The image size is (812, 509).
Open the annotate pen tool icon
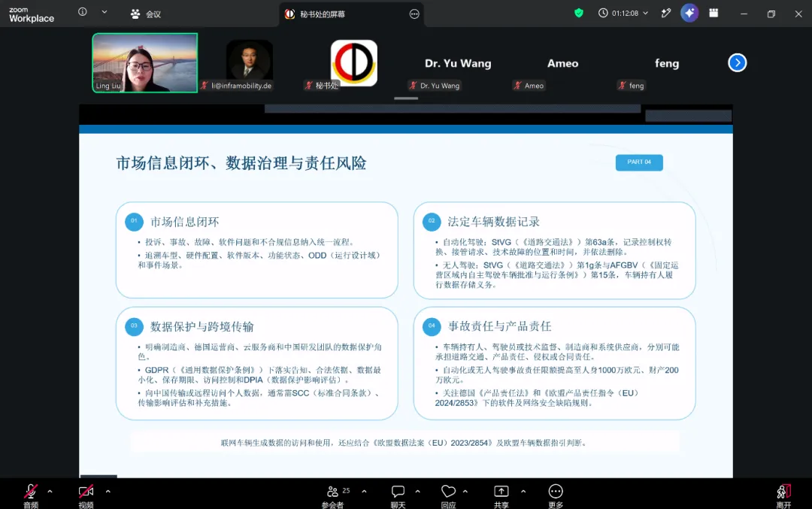pyautogui.click(x=666, y=13)
